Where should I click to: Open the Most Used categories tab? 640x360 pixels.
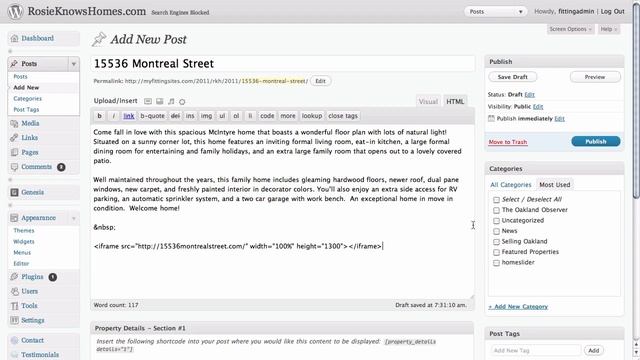(x=555, y=185)
